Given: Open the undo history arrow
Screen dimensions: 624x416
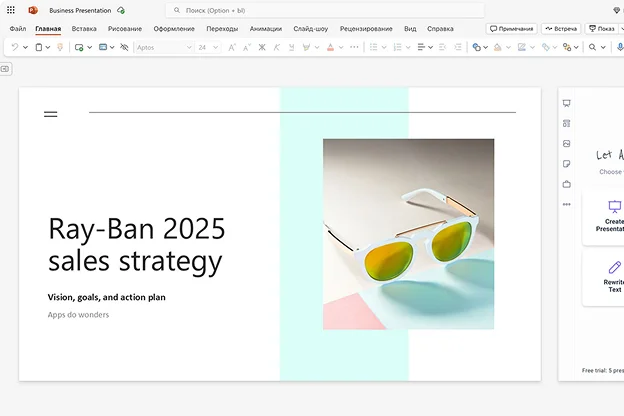Looking at the screenshot, I should [25, 47].
